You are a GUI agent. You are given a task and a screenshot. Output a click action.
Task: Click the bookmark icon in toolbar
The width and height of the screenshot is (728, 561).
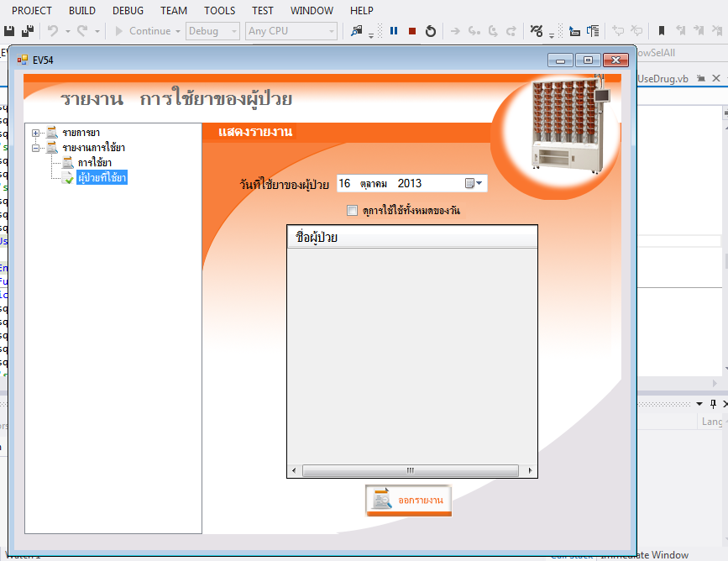(x=662, y=31)
